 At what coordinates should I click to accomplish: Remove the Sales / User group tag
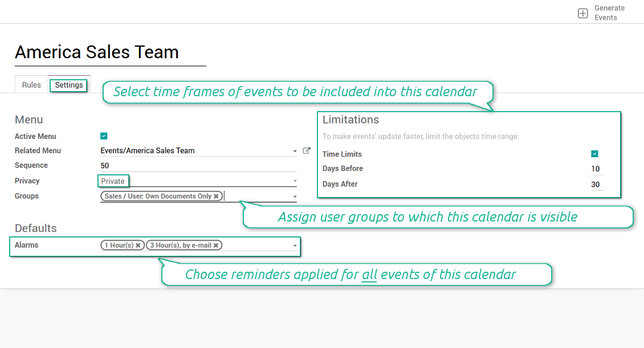click(x=216, y=196)
